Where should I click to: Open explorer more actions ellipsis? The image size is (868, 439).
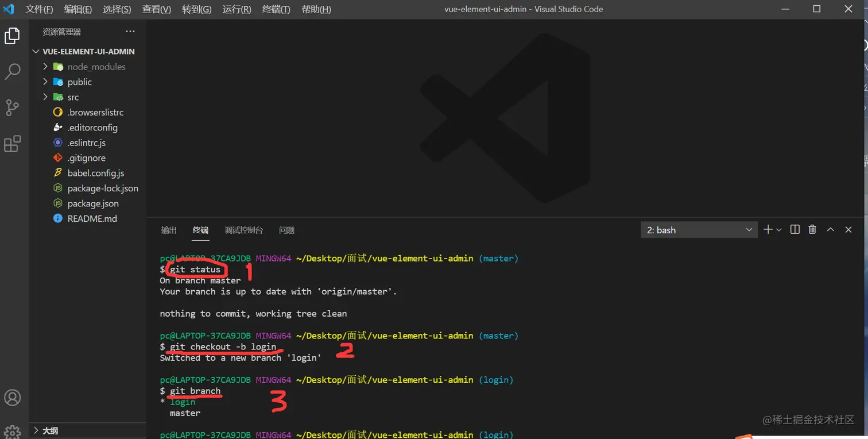click(130, 32)
